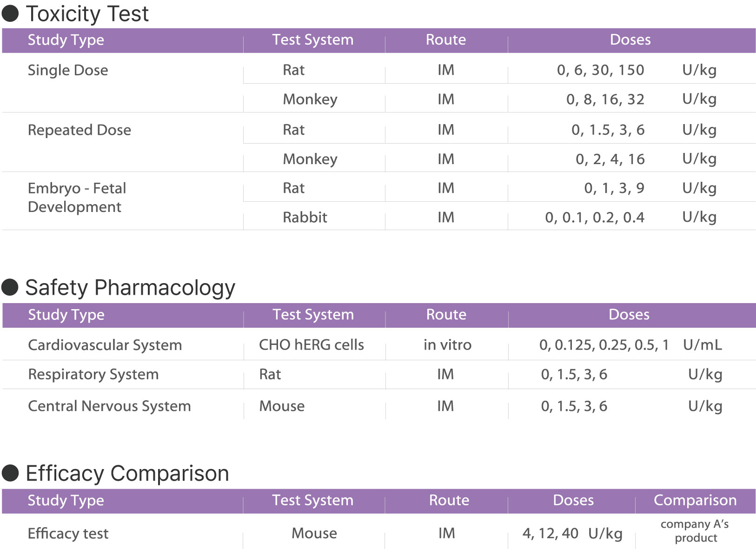Click the Rabbit test system cell

305,217
